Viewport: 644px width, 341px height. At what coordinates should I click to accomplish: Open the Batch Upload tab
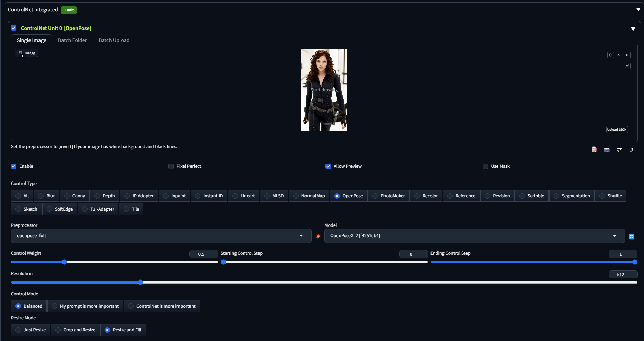tap(114, 40)
